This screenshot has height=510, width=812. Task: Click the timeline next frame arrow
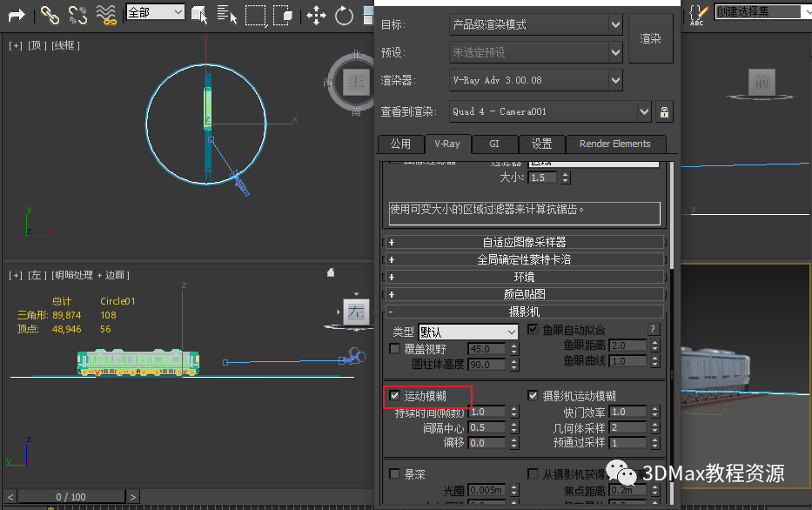[x=133, y=497]
